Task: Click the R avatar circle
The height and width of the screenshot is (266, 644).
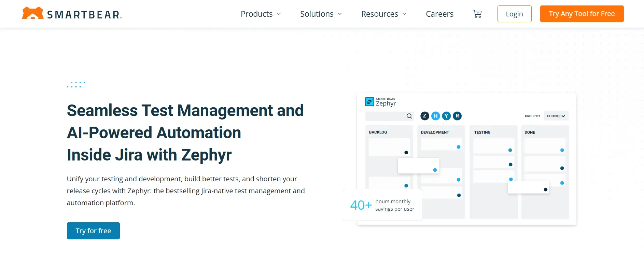Action: (x=457, y=116)
